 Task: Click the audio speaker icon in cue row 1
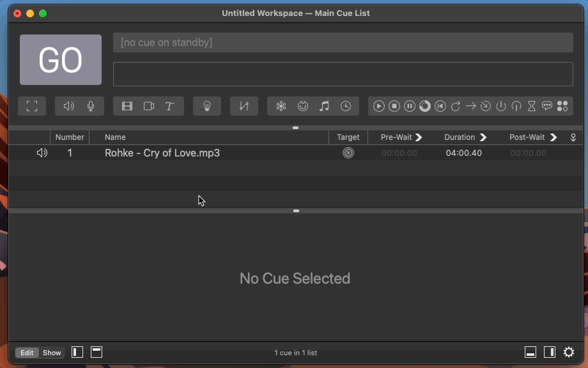pyautogui.click(x=42, y=153)
